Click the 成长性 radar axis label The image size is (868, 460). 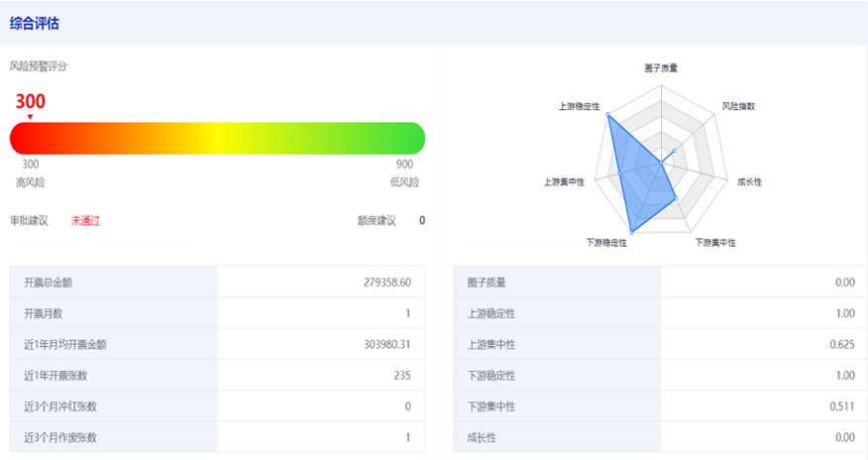coord(749,182)
